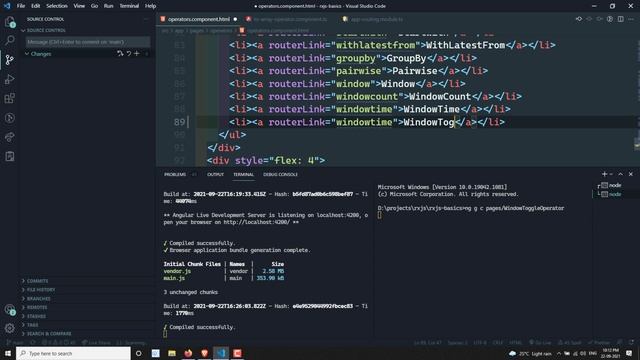
Task: Expand the Commits section
Action: point(38,281)
